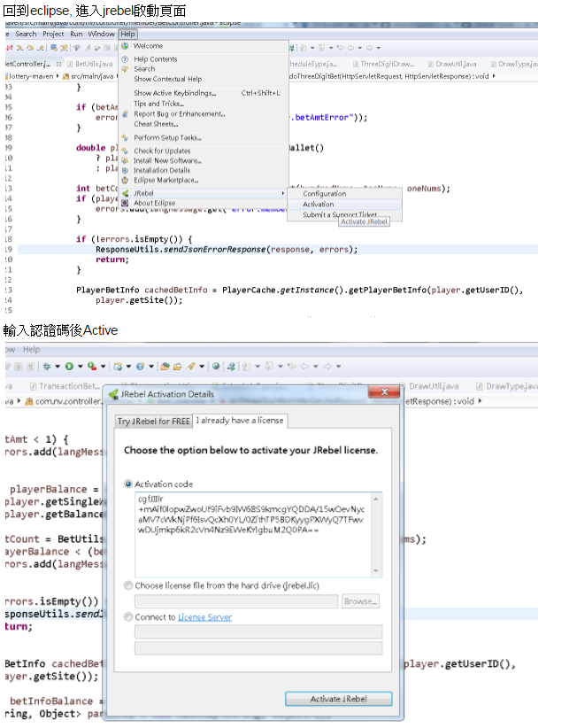
Task: Open the Project menu
Action: point(53,34)
